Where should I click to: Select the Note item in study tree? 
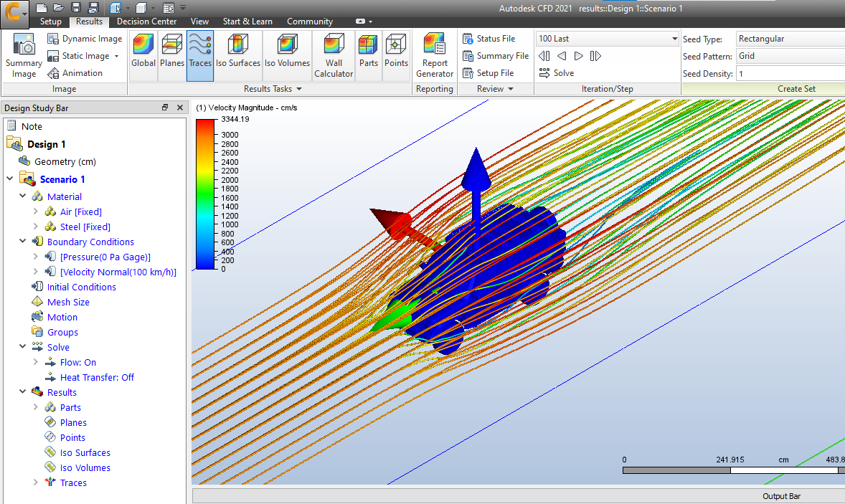32,127
